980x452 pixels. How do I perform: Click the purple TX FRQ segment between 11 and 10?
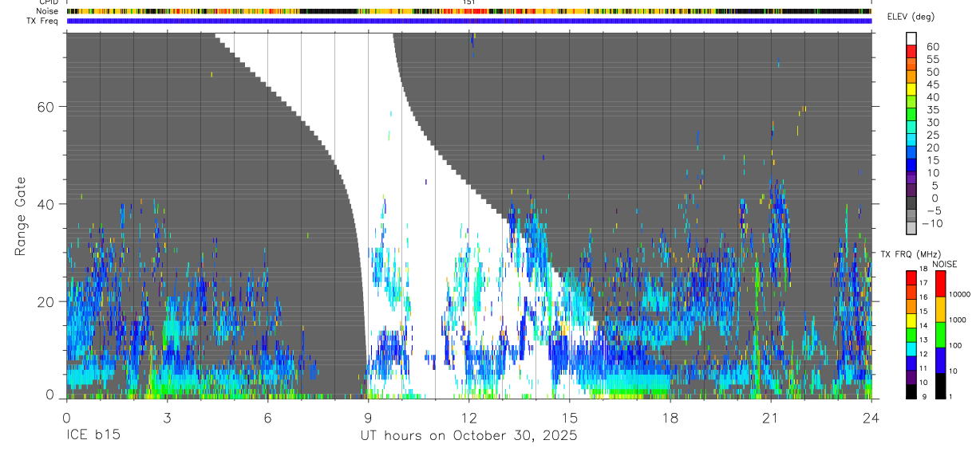pyautogui.click(x=911, y=377)
